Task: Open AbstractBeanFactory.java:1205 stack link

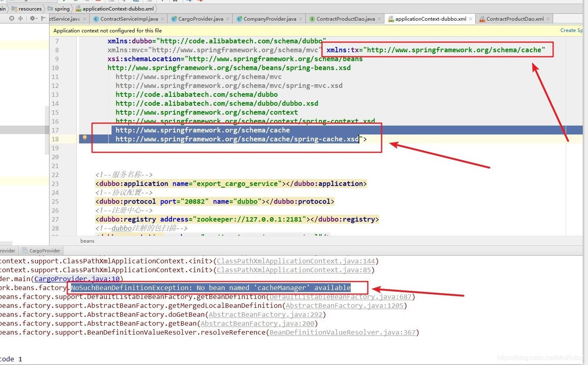Action: [x=345, y=306]
